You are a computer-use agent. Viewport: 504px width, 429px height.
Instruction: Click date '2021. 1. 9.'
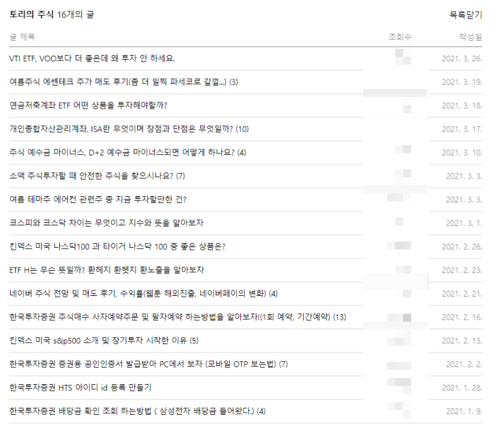coord(464,411)
